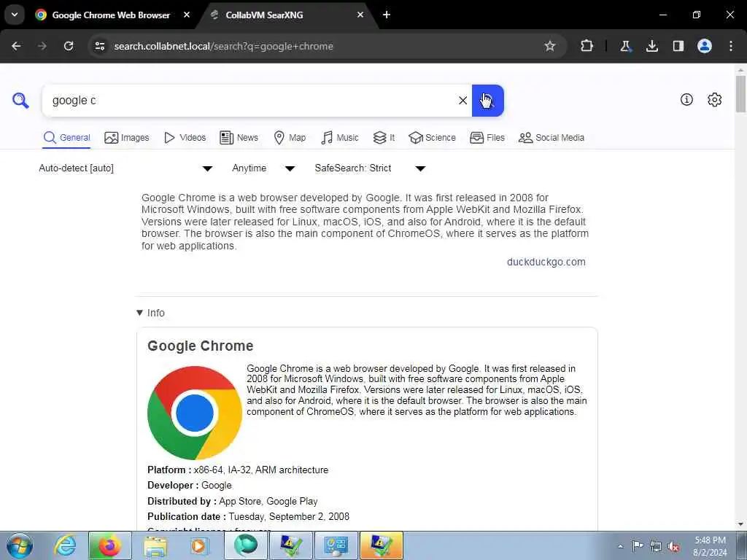
Task: Click the Google Chrome logo image
Action: coord(195,413)
